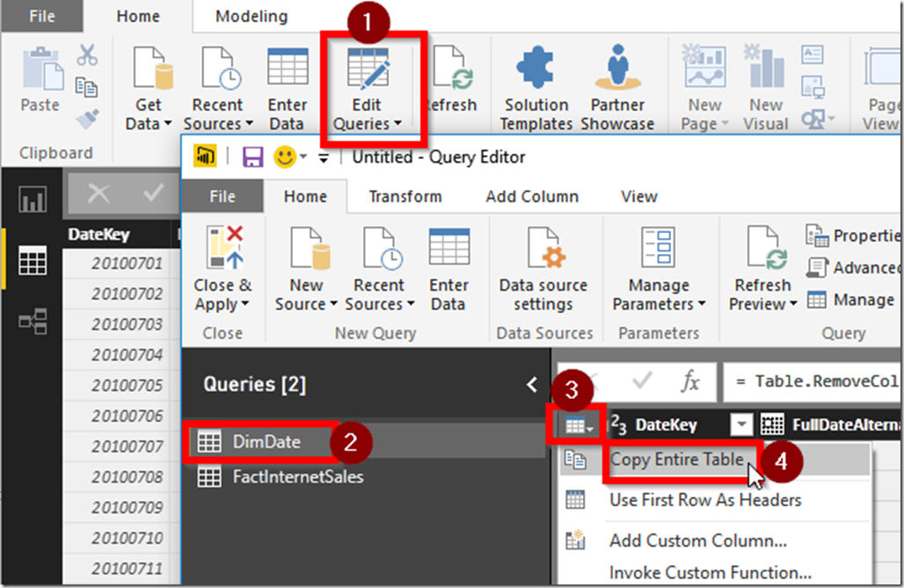The width and height of the screenshot is (904, 588).
Task: Open Partner Showcase
Action: 617,90
